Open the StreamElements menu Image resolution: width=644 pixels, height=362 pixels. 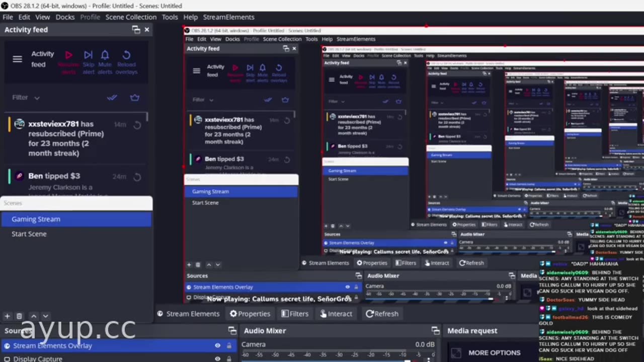pos(228,17)
